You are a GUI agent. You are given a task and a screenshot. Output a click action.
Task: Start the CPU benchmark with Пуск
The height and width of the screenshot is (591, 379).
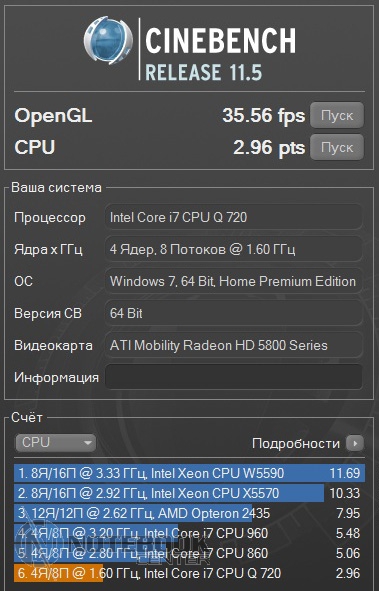[x=337, y=147]
